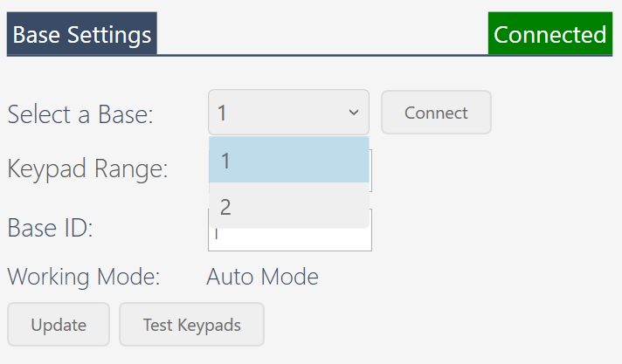
Task: Click the green Connected status badge
Action: pos(550,33)
